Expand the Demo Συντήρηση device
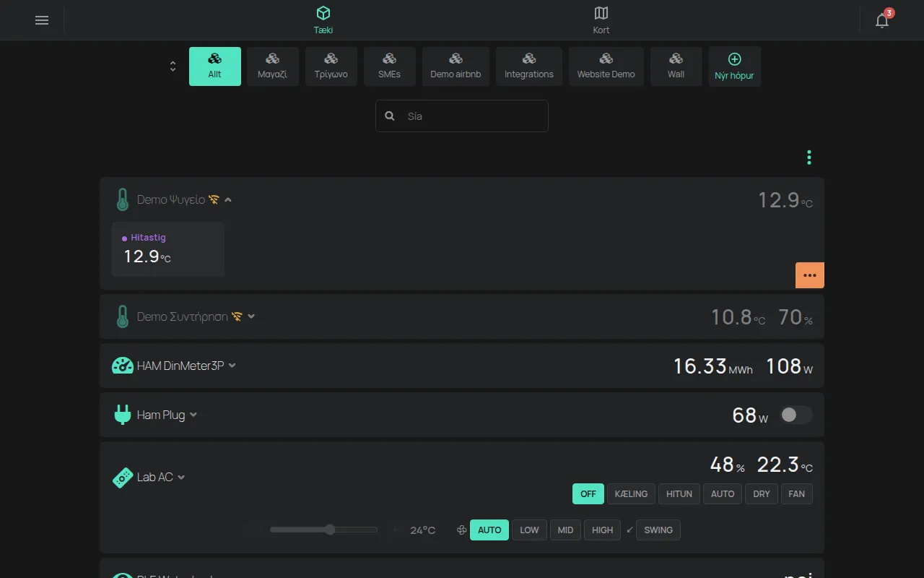 point(251,316)
